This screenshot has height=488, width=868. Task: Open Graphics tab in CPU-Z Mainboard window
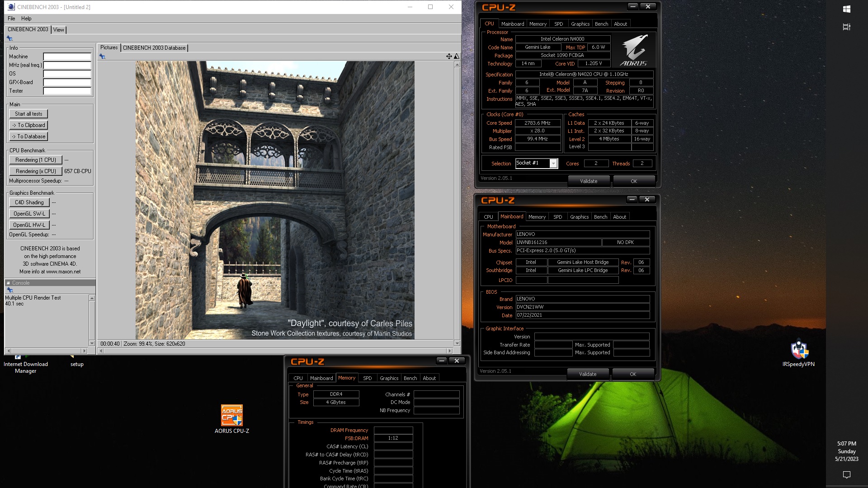(579, 217)
